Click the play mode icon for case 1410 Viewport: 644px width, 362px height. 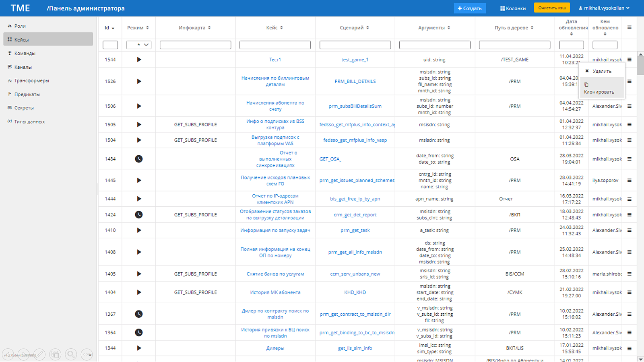point(139,230)
